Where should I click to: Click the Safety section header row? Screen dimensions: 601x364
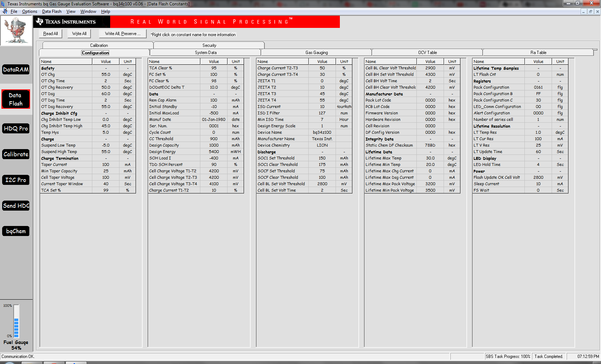[x=88, y=68]
